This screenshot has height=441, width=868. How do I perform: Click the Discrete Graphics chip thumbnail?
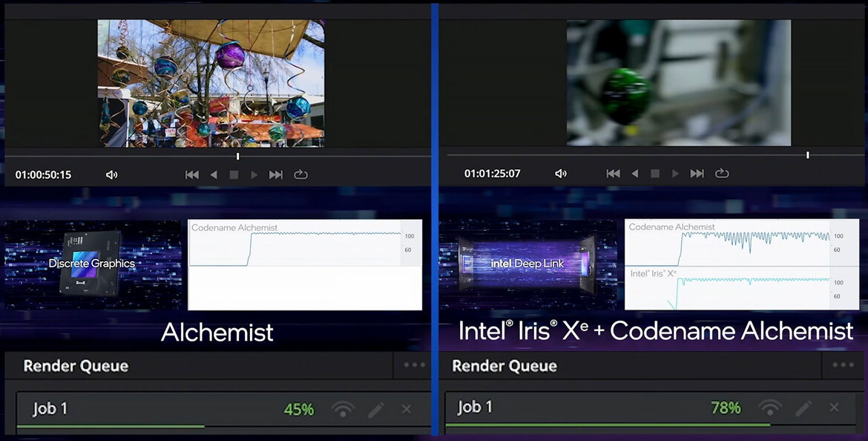coord(93,265)
